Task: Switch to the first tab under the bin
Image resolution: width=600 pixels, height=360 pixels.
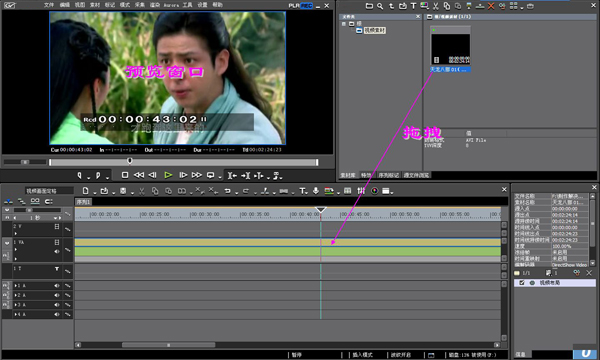Action: (x=347, y=175)
